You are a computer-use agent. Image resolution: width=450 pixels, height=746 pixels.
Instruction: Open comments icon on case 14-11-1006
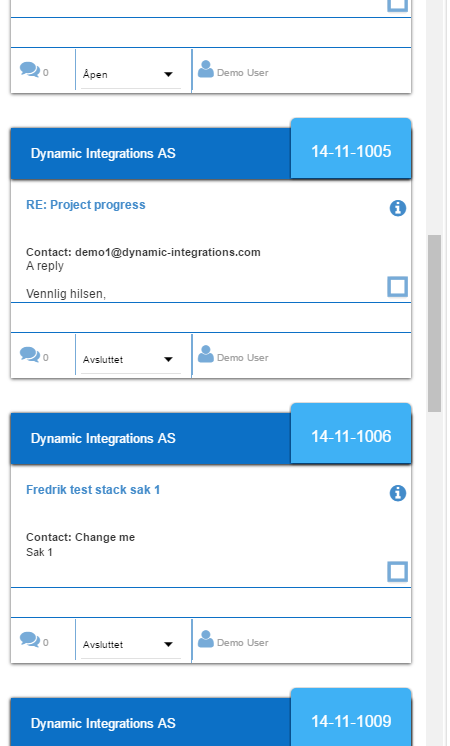click(30, 640)
